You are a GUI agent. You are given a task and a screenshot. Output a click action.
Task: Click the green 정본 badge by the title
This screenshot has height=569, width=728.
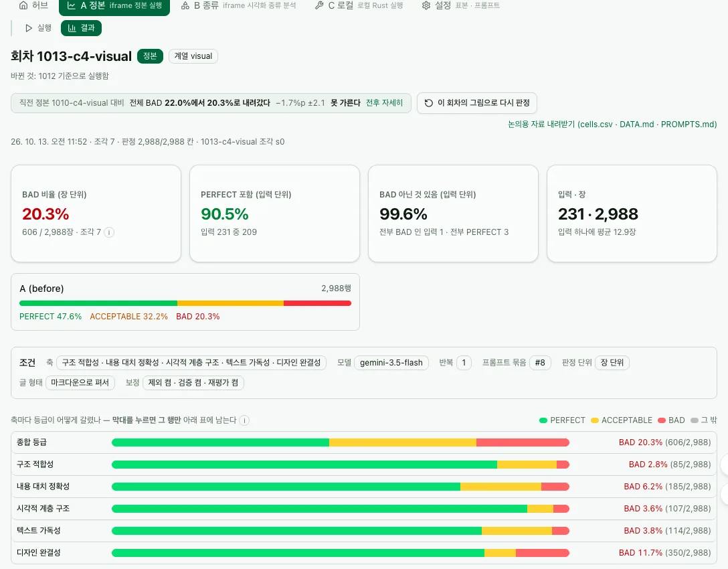pyautogui.click(x=150, y=56)
